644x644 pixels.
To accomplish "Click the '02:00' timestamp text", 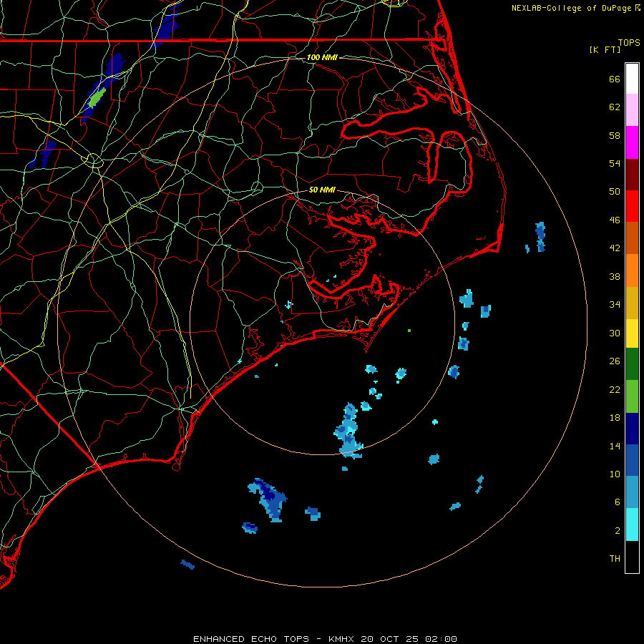I will (441, 639).
